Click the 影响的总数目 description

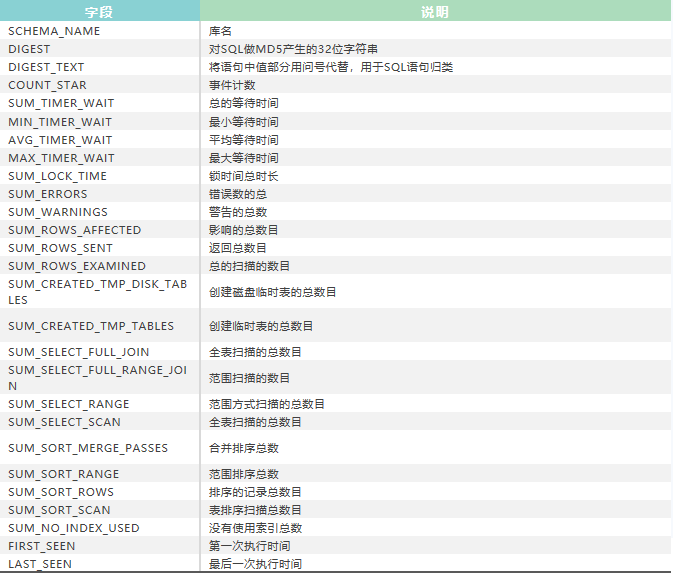[244, 230]
